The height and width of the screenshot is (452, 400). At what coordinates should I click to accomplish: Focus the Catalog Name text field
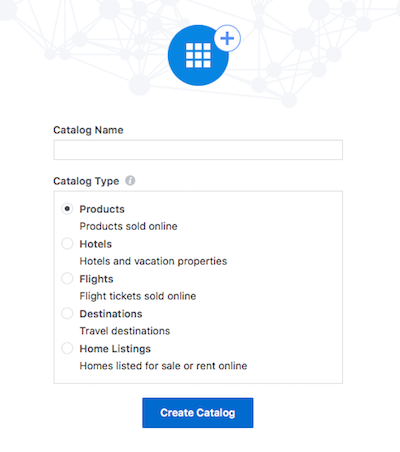198,150
